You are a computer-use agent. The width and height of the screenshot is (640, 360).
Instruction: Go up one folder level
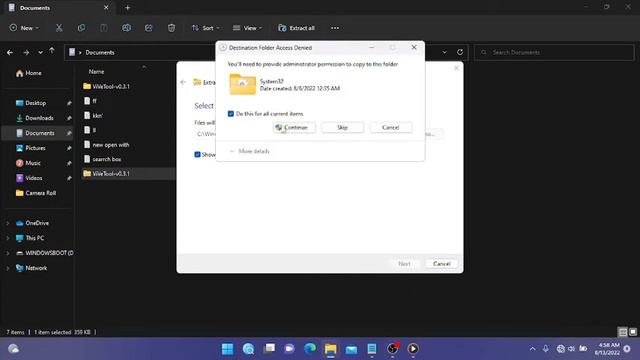click(52, 51)
